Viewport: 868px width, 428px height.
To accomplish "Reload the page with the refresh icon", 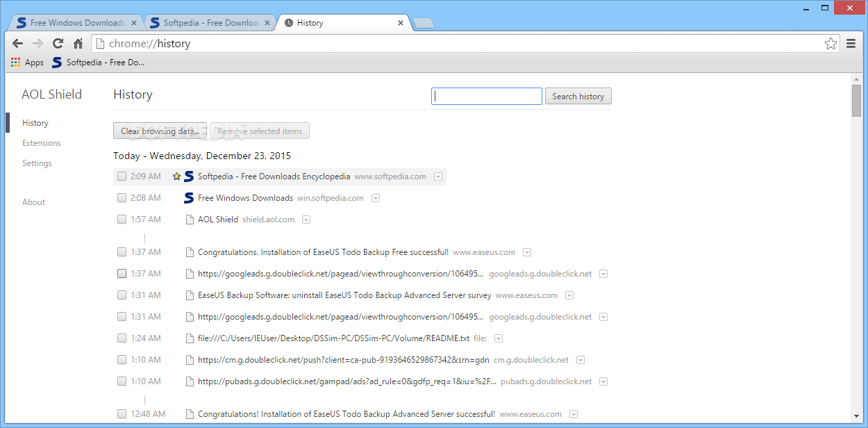I will point(58,43).
